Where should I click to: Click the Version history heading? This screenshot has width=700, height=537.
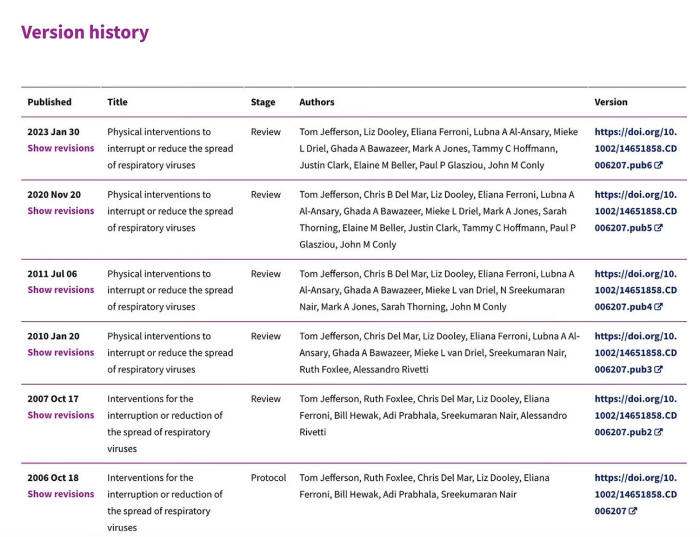tap(85, 33)
